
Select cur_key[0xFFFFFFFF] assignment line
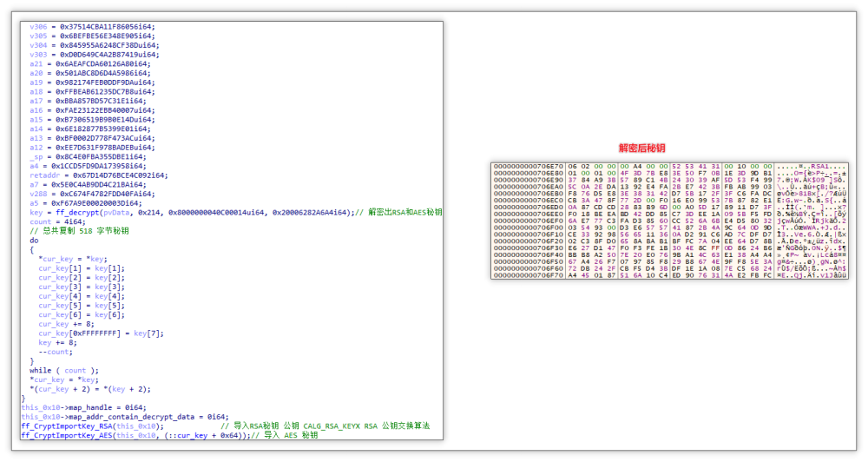(99, 333)
